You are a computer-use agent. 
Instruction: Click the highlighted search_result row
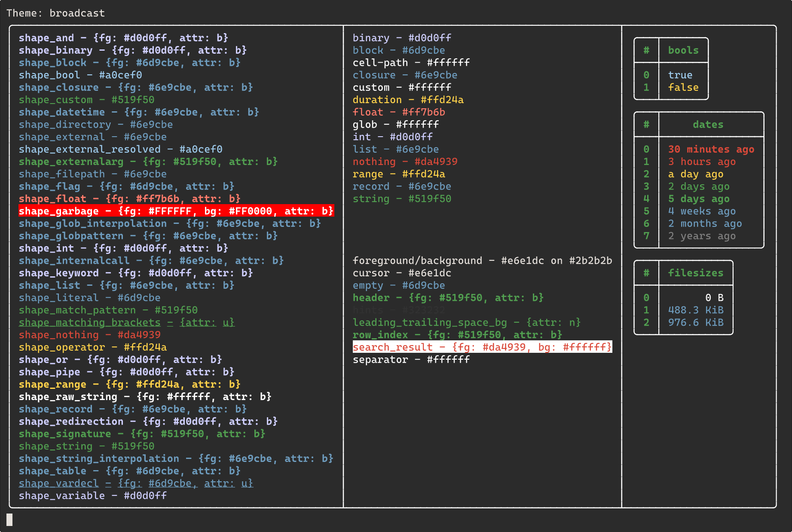pos(483,347)
